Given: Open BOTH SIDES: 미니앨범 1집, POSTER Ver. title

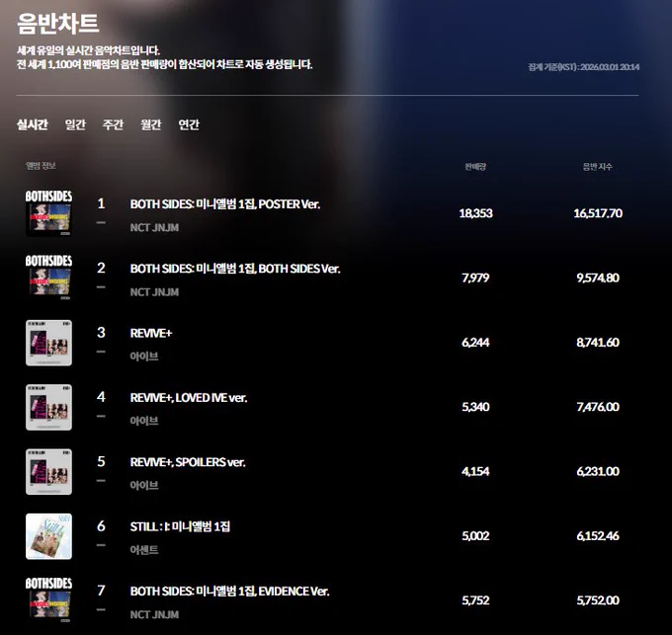Looking at the screenshot, I should point(225,203).
